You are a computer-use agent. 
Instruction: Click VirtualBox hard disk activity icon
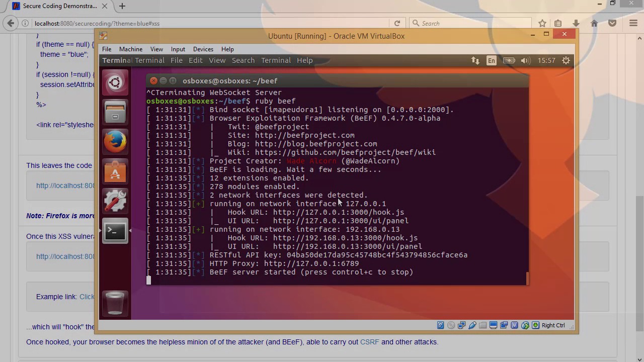pos(440,325)
